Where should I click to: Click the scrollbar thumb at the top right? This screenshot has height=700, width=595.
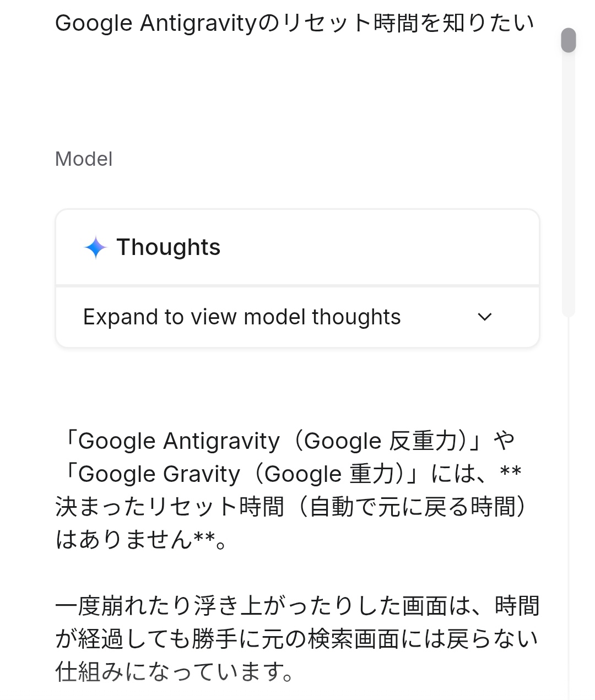(x=568, y=40)
